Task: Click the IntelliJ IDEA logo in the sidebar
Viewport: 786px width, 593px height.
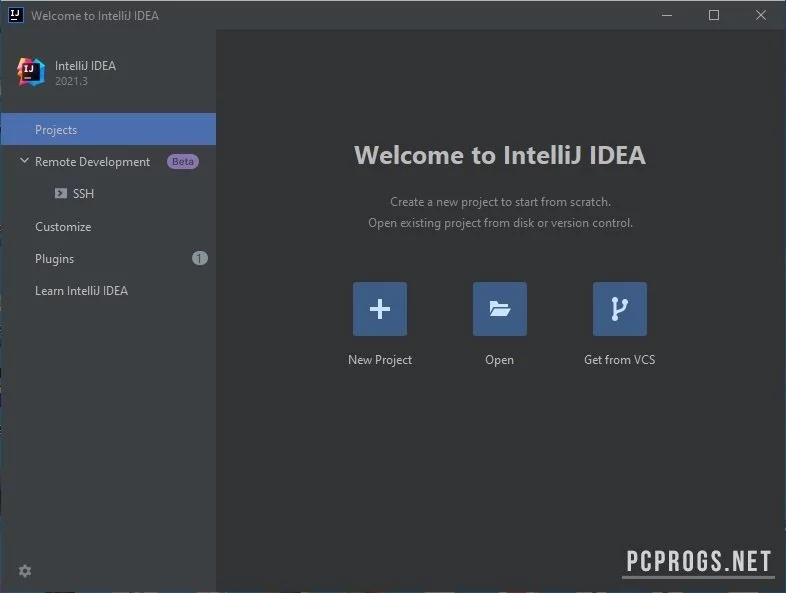Action: [x=31, y=72]
